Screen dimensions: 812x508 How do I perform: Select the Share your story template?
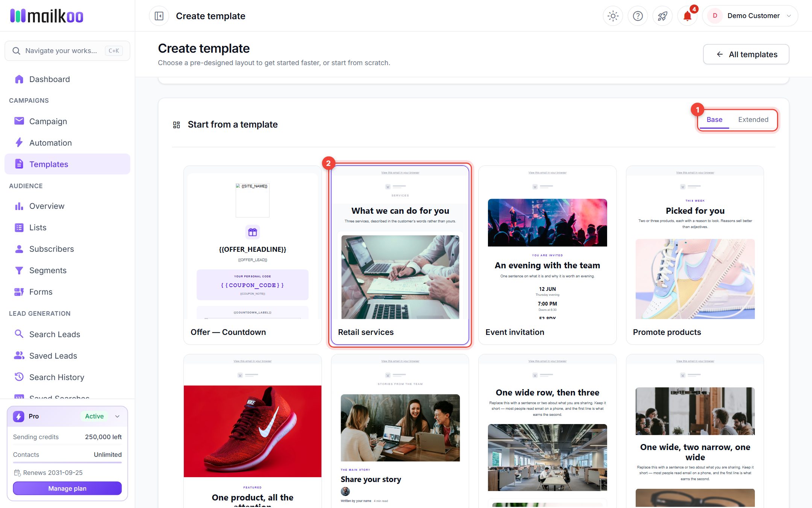point(400,431)
